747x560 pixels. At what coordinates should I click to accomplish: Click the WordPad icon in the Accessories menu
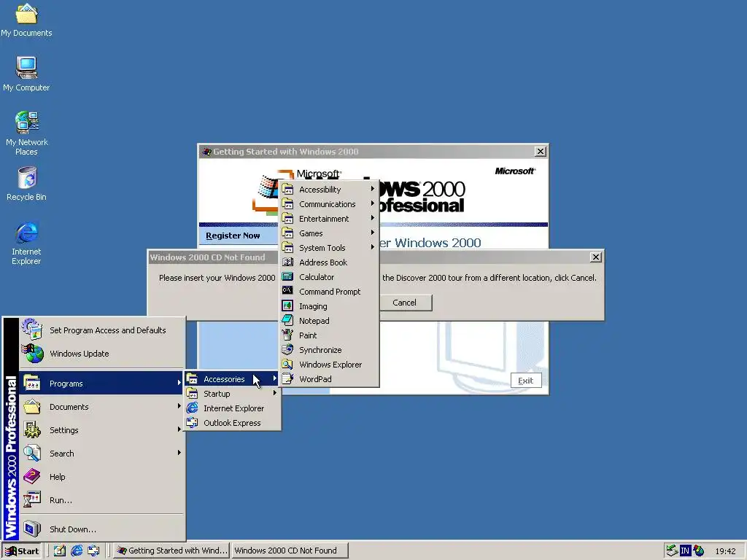tap(287, 378)
